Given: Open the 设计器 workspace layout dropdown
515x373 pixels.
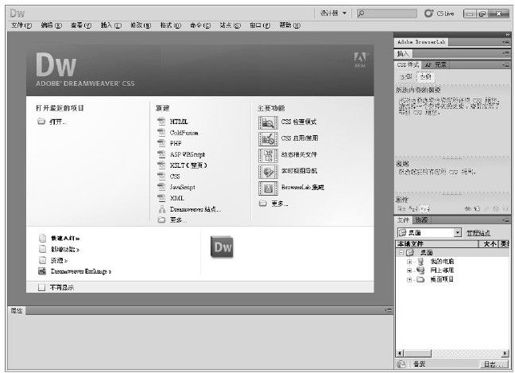Looking at the screenshot, I should coord(333,13).
